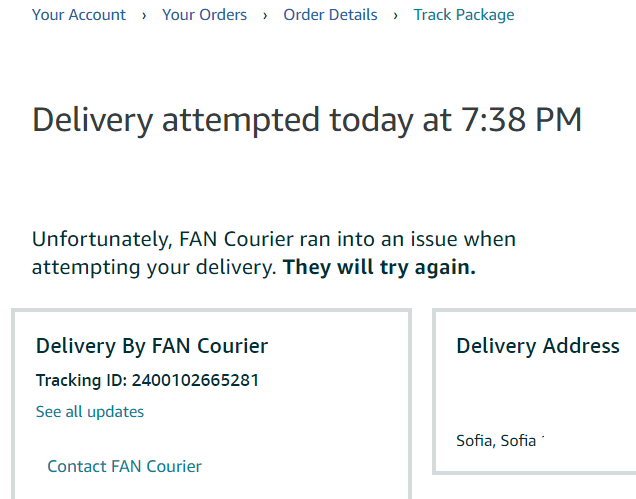This screenshot has width=636, height=499.
Task: Navigate to Order Details breadcrumb
Action: [330, 15]
